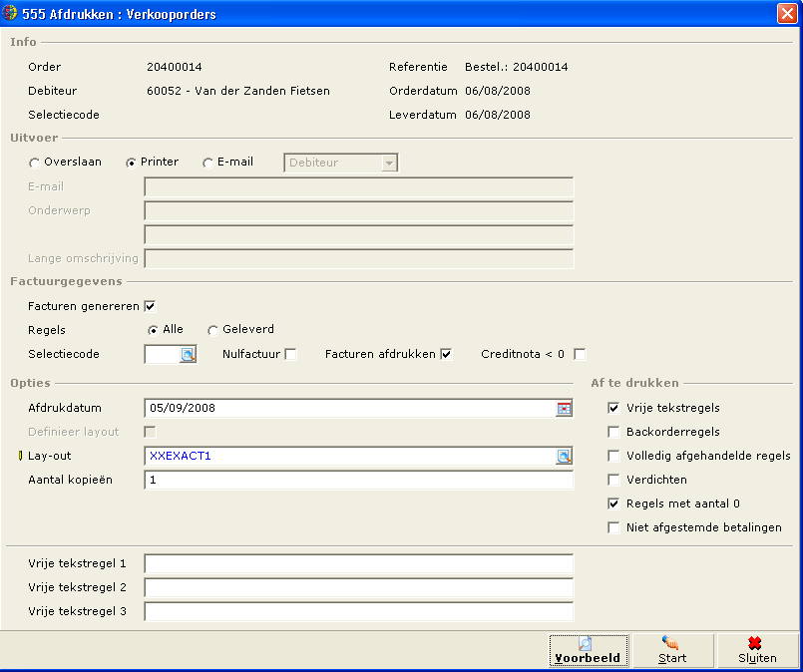Screen dimensions: 803x672
Task: Focus the Aantal kopieën field
Action: pyautogui.click(x=358, y=481)
